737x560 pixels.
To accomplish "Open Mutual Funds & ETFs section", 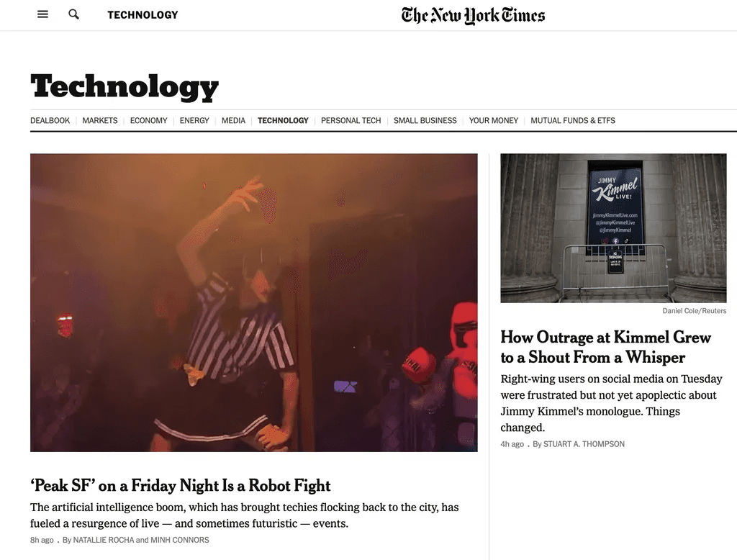I will click(573, 120).
